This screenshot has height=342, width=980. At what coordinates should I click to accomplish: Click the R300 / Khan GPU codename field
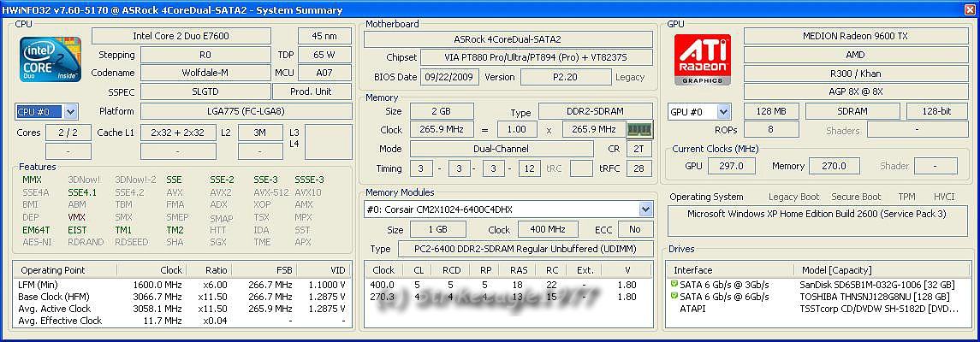855,73
